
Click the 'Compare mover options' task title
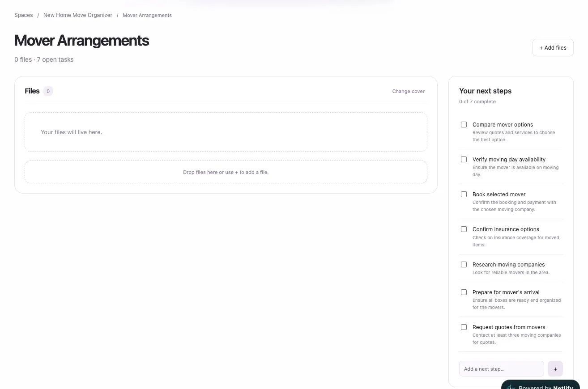(x=503, y=125)
